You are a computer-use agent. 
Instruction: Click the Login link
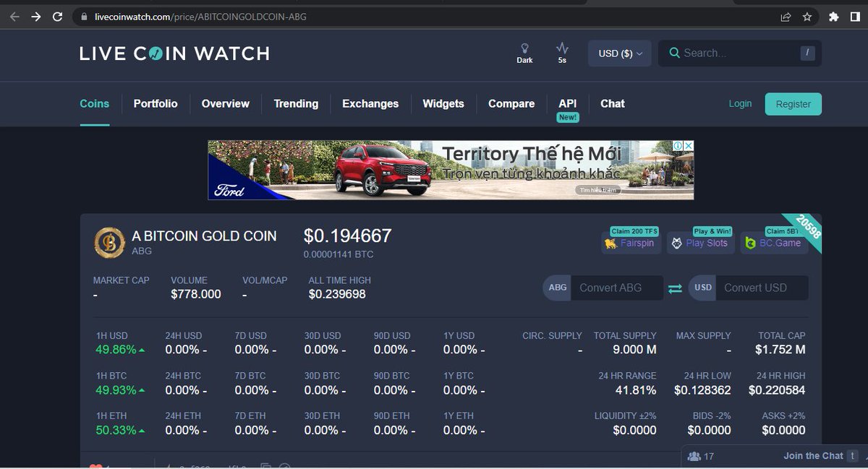coord(740,103)
